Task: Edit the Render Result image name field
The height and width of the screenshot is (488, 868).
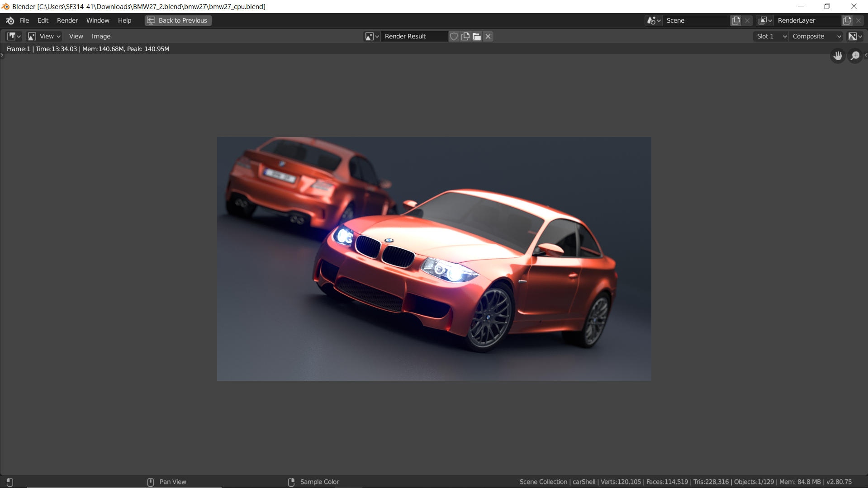Action: tap(414, 36)
